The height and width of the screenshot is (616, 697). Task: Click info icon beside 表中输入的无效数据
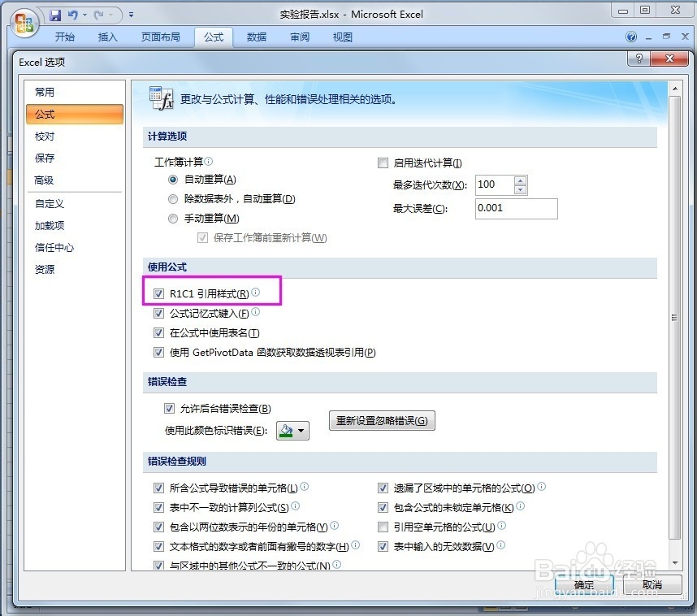pos(500,545)
